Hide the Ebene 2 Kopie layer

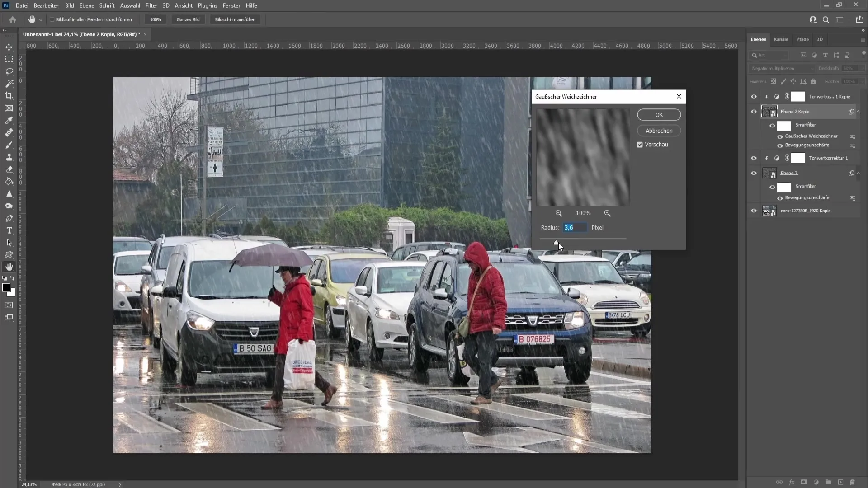pos(754,112)
